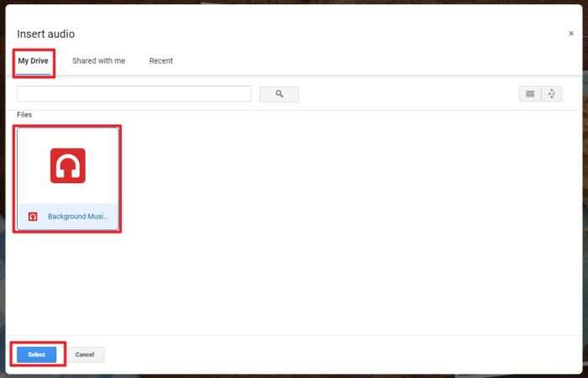Confirm with the Select button
Image resolution: width=588 pixels, height=378 pixels.
[36, 354]
